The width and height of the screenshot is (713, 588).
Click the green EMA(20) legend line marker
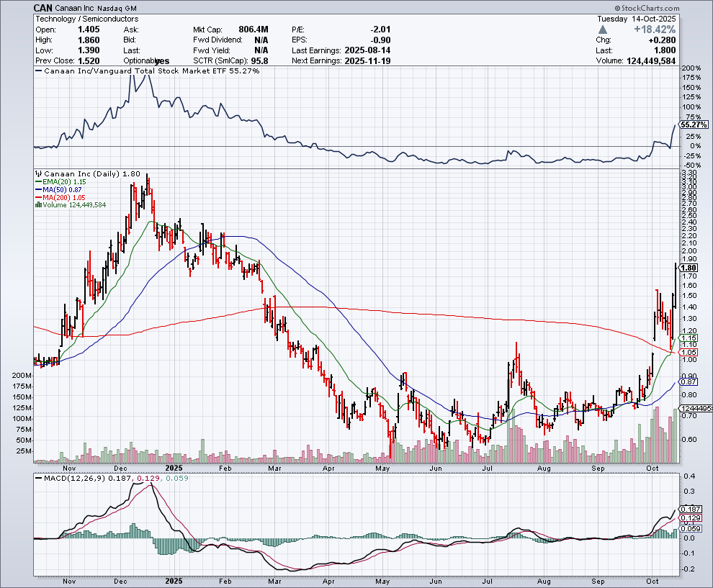point(37,181)
